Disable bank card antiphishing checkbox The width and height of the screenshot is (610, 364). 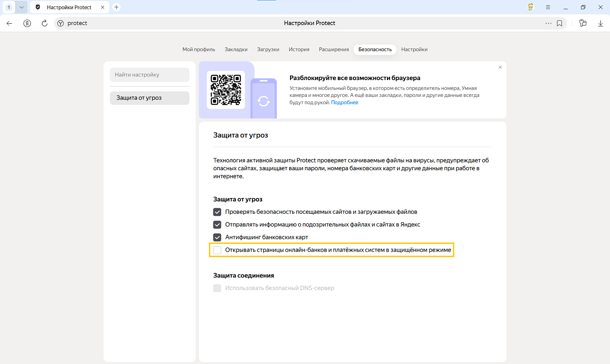(217, 238)
